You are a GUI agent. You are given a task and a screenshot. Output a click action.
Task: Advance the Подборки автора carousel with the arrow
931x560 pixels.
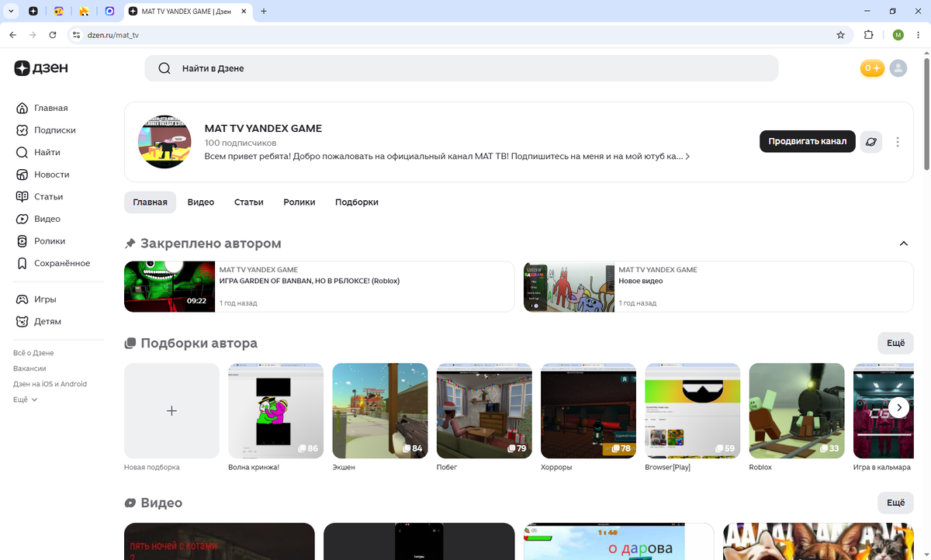pos(898,407)
